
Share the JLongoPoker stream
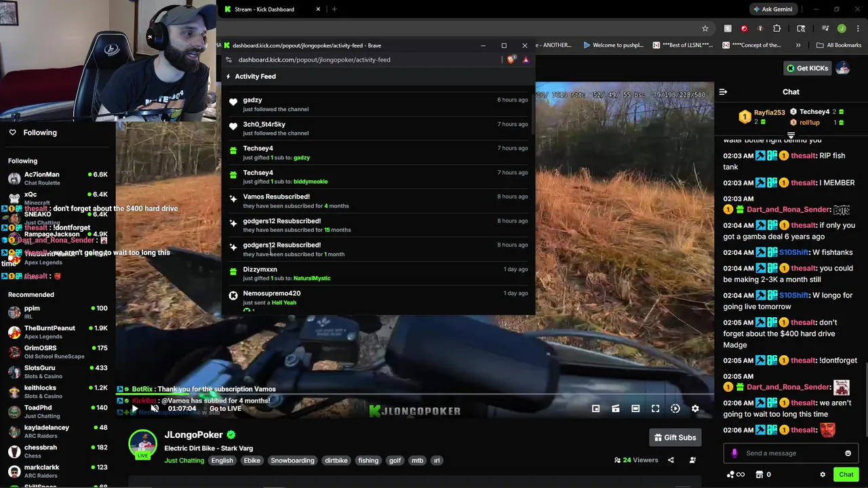click(x=671, y=460)
